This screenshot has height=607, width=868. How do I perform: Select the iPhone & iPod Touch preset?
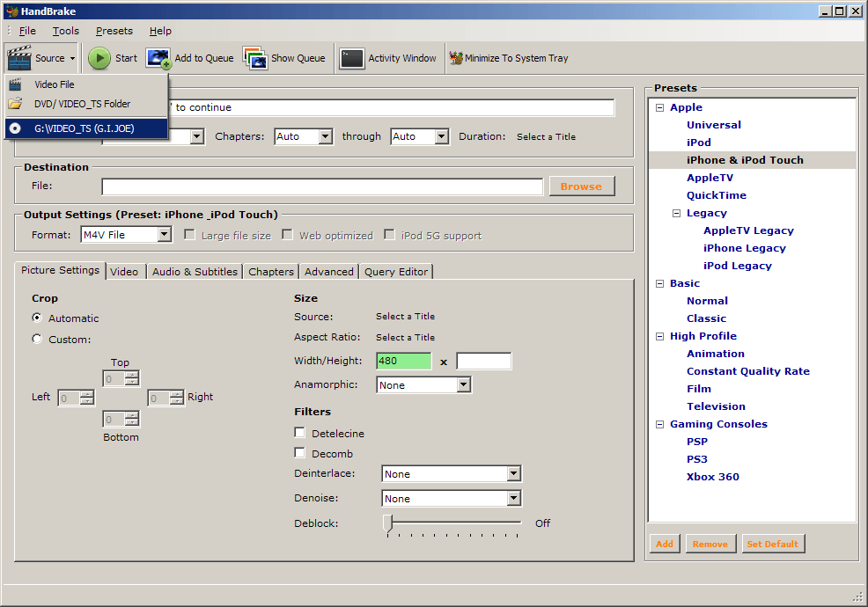tap(745, 160)
